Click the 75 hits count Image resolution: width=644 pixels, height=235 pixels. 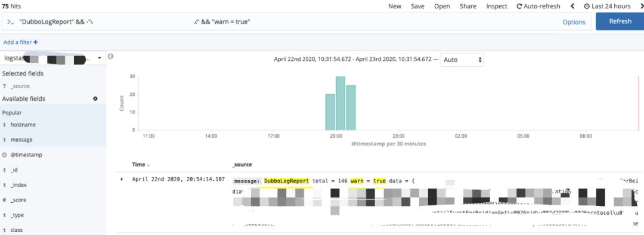click(11, 6)
